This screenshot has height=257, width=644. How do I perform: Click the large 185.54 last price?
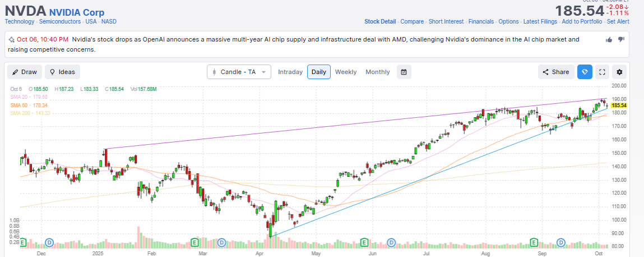coord(580,11)
